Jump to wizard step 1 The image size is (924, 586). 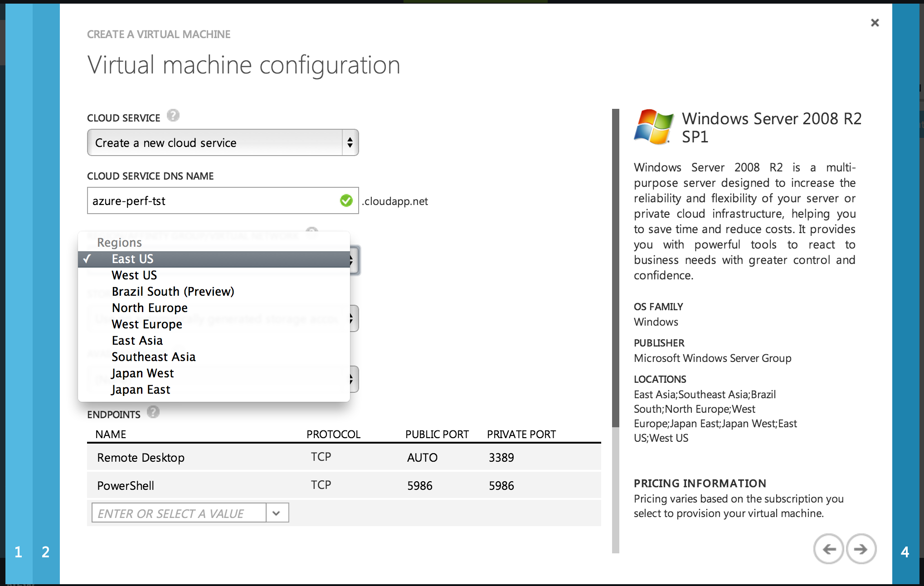click(x=18, y=552)
